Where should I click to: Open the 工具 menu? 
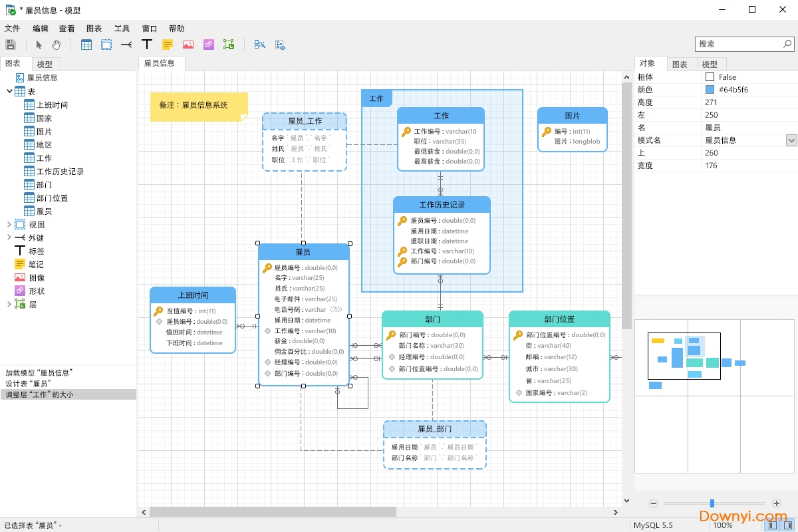click(x=122, y=29)
